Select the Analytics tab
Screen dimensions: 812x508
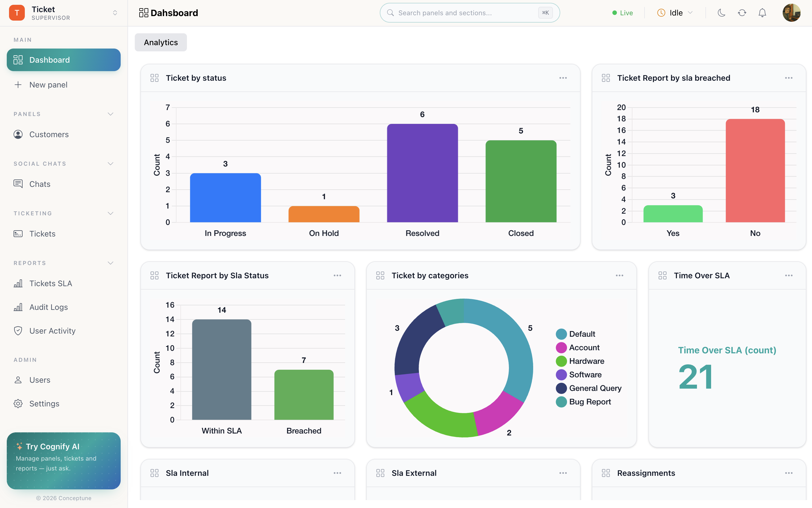coord(161,42)
